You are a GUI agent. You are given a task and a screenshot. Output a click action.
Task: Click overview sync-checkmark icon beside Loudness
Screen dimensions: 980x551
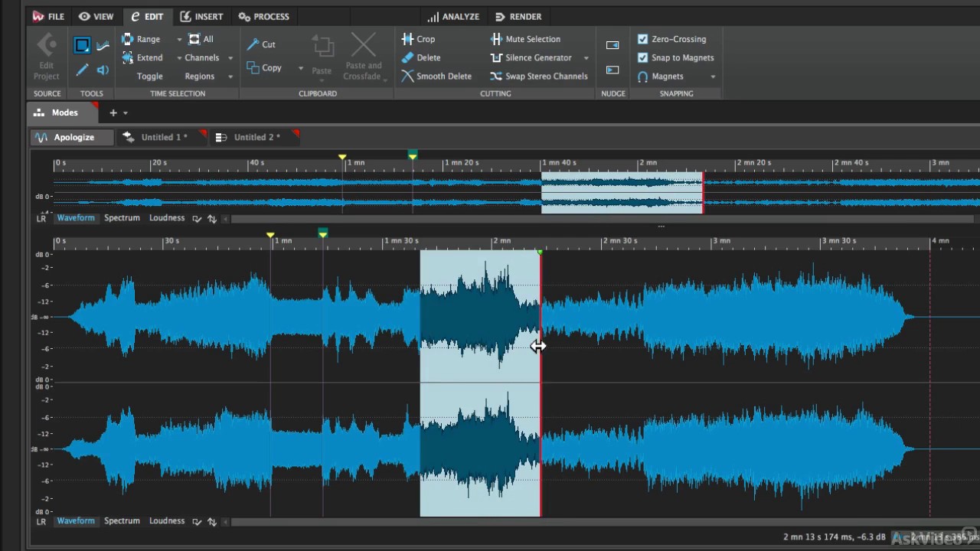pos(197,219)
